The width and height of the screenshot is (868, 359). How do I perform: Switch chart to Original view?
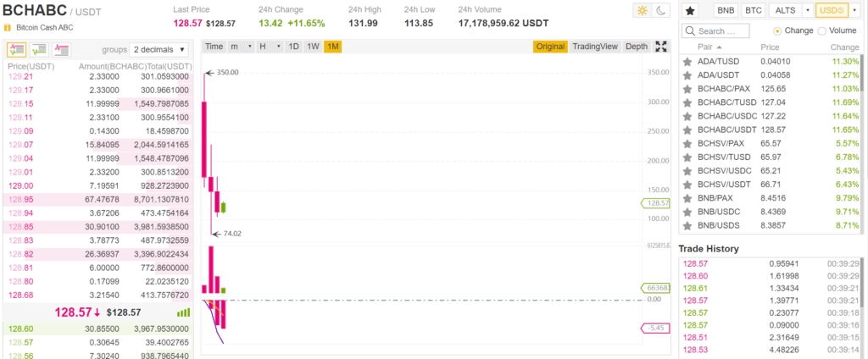pos(550,47)
